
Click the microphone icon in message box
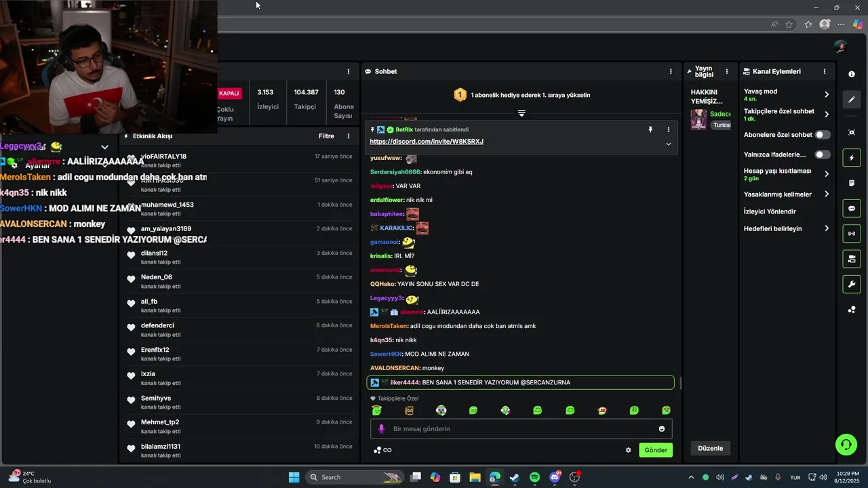[381, 429]
